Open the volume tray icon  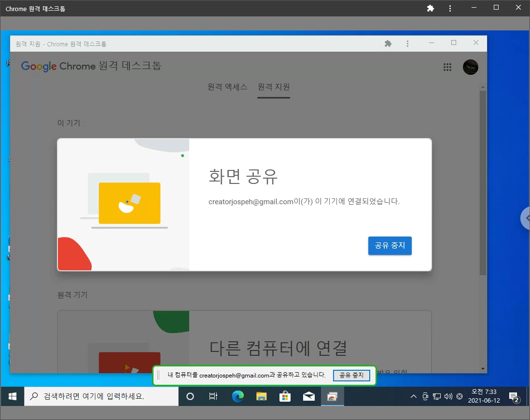448,396
